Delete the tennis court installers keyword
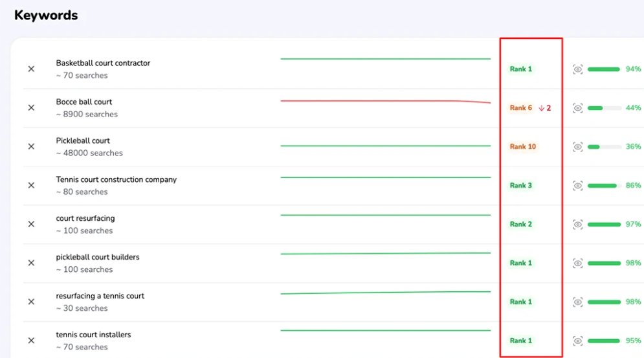 click(x=31, y=341)
